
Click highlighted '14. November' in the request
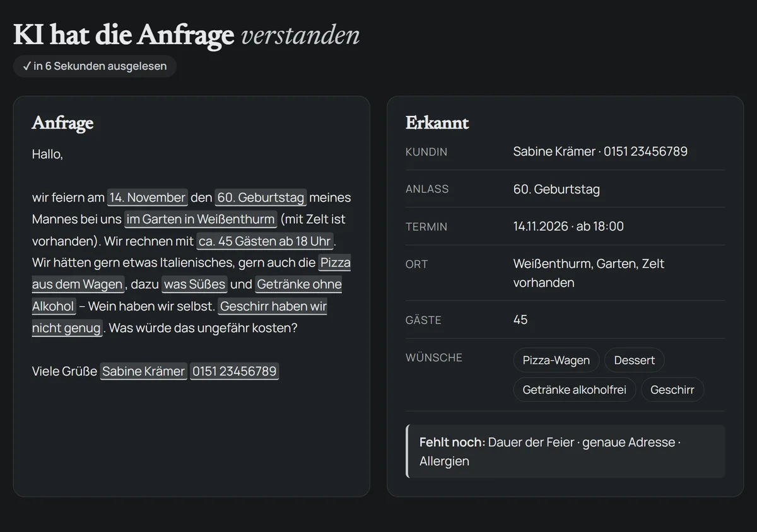click(148, 197)
